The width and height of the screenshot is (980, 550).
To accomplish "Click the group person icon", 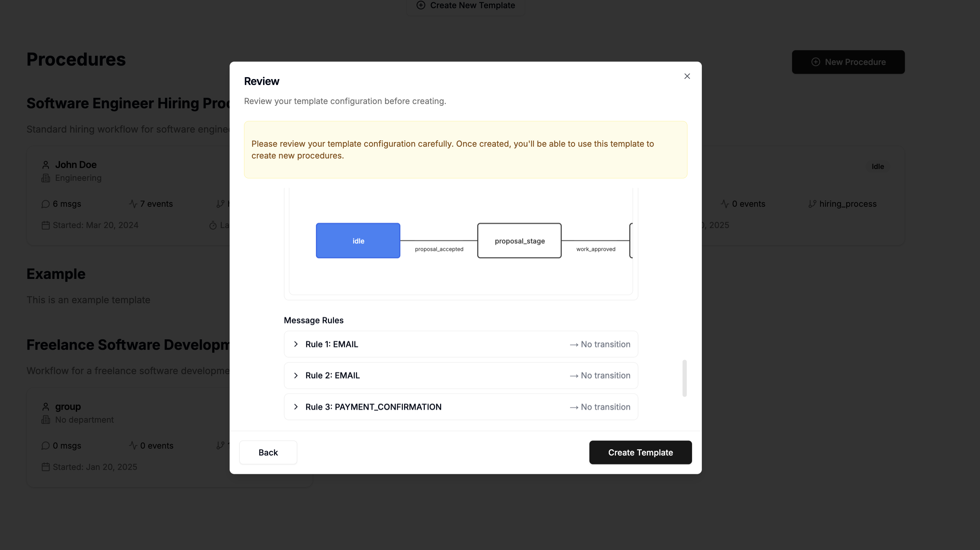I will pyautogui.click(x=46, y=407).
